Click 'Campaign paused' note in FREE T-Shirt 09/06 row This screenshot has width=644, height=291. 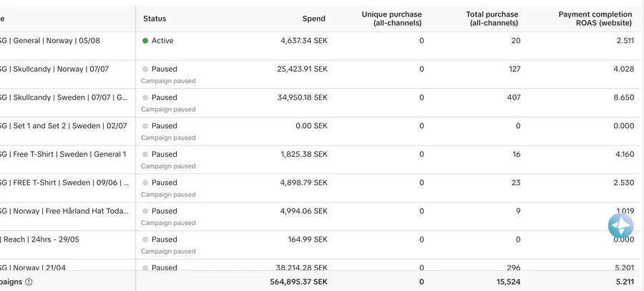(168, 195)
